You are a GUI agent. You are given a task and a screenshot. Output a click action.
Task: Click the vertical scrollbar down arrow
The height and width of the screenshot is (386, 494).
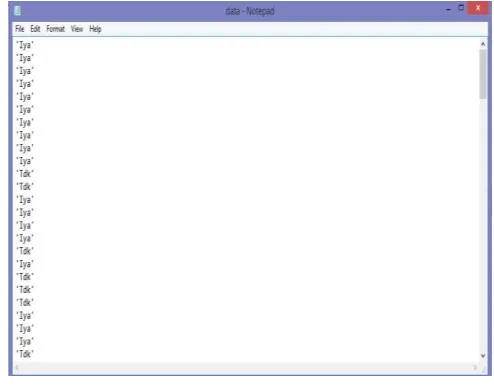point(483,356)
